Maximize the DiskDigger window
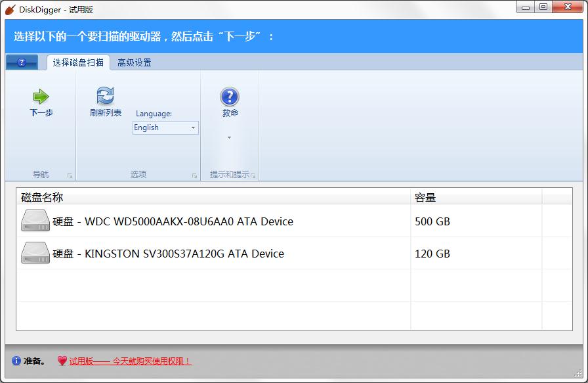Screen dimensions: 588x383 tap(543, 7)
